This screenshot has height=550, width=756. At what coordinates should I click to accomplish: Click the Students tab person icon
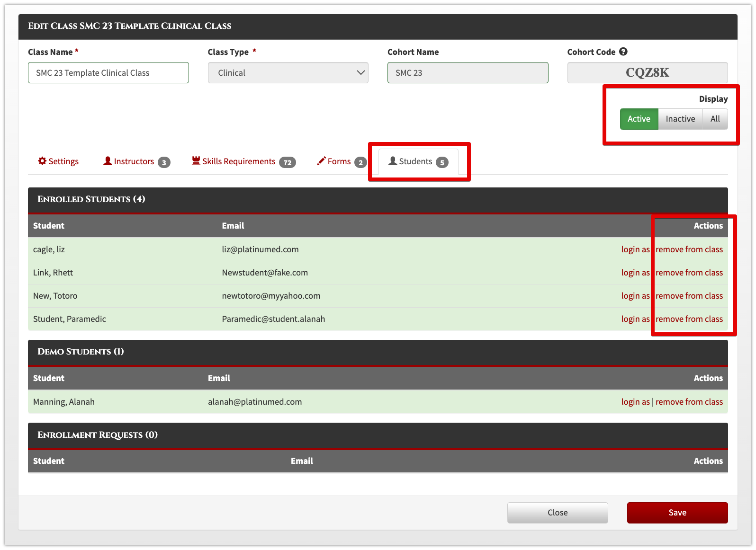pyautogui.click(x=392, y=161)
